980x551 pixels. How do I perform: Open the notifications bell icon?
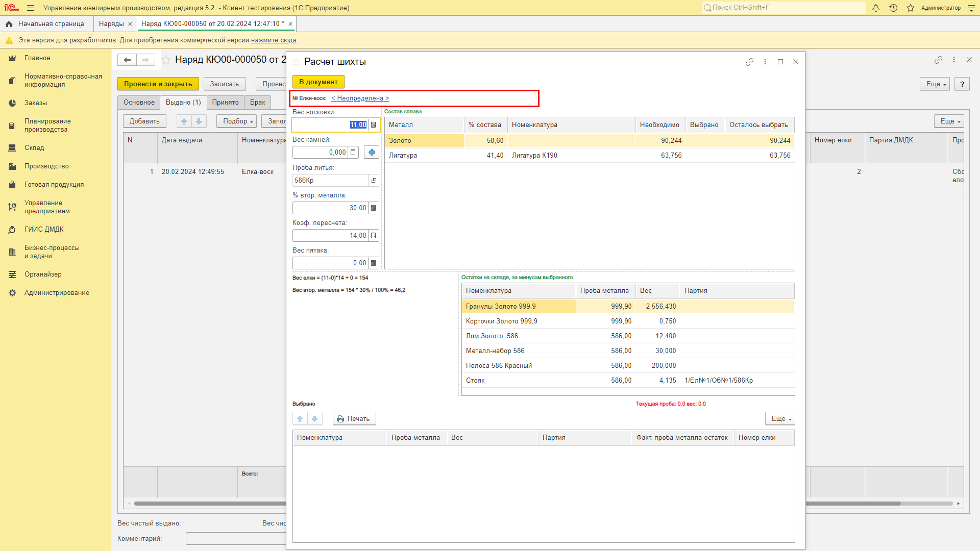click(x=876, y=8)
